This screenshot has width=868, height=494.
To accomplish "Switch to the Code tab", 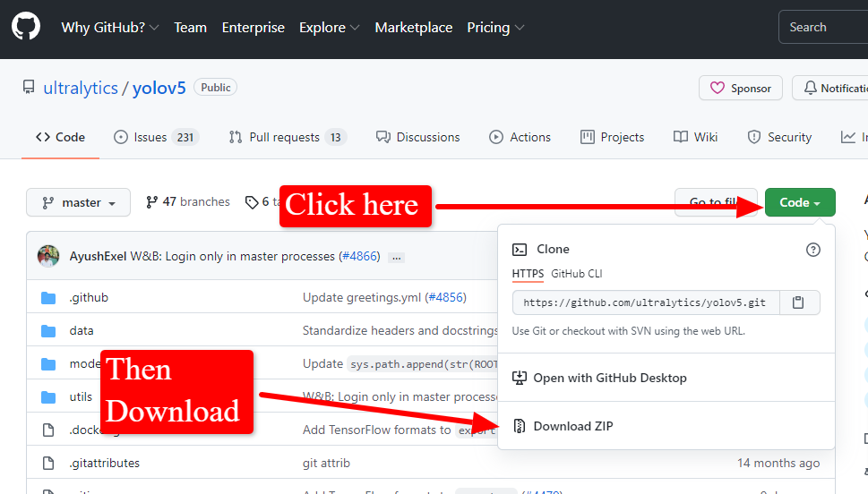I will pos(60,137).
